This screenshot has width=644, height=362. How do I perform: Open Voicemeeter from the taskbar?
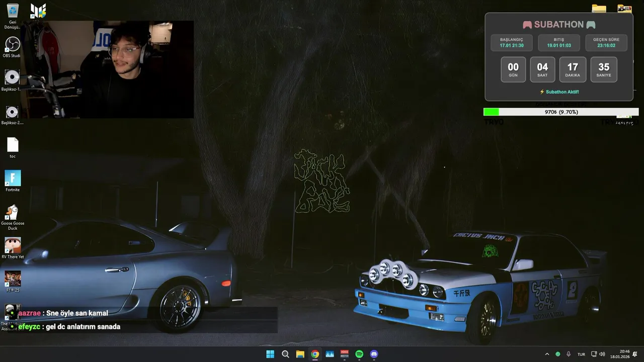[345, 354]
